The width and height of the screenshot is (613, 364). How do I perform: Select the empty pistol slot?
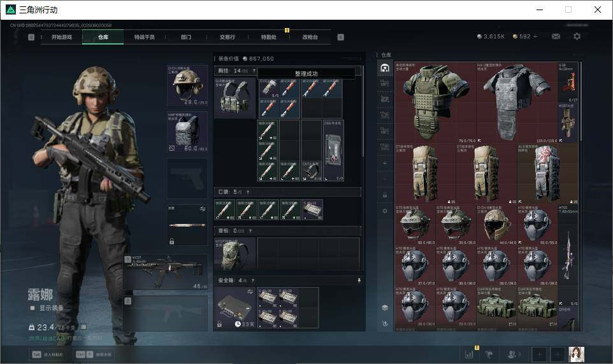[x=187, y=178]
